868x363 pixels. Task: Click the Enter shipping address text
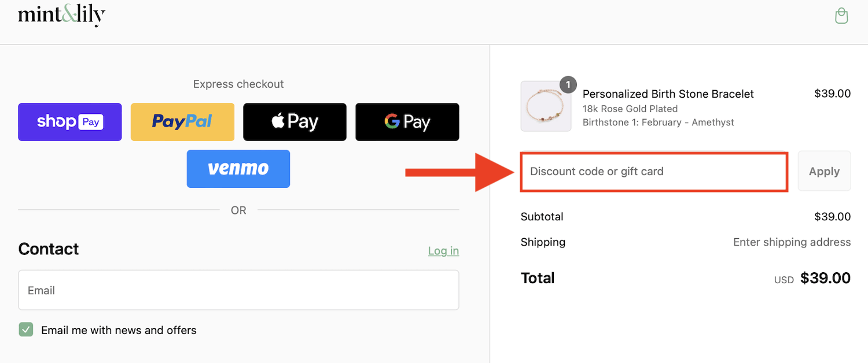point(791,242)
